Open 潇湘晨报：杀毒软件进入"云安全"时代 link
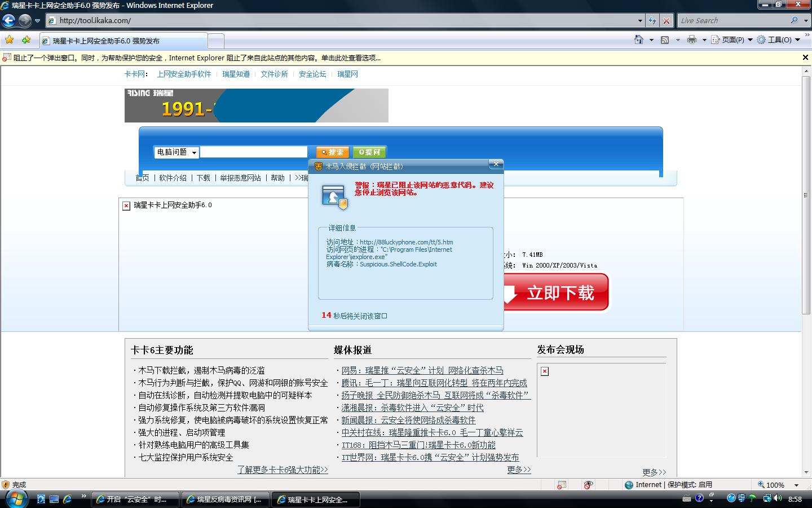812x508 pixels. pyautogui.click(x=412, y=408)
